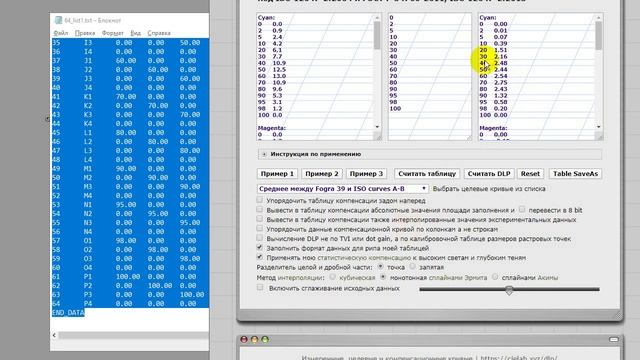This screenshot has height=360, width=640.
Task: Click the 'Table SaveAs' button
Action: tap(575, 174)
